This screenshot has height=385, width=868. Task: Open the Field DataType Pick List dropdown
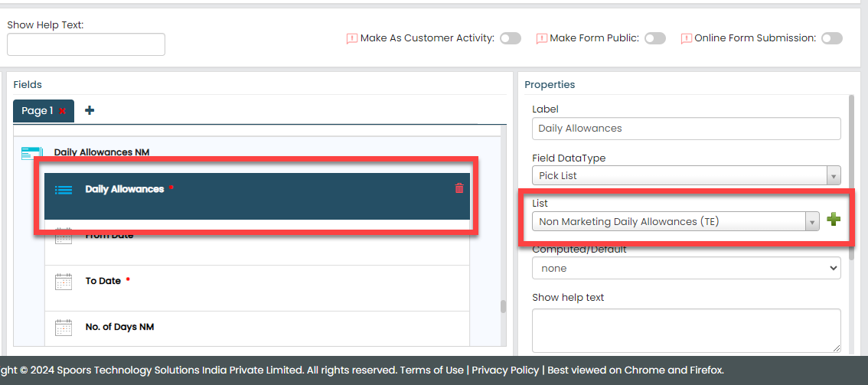[x=686, y=175]
